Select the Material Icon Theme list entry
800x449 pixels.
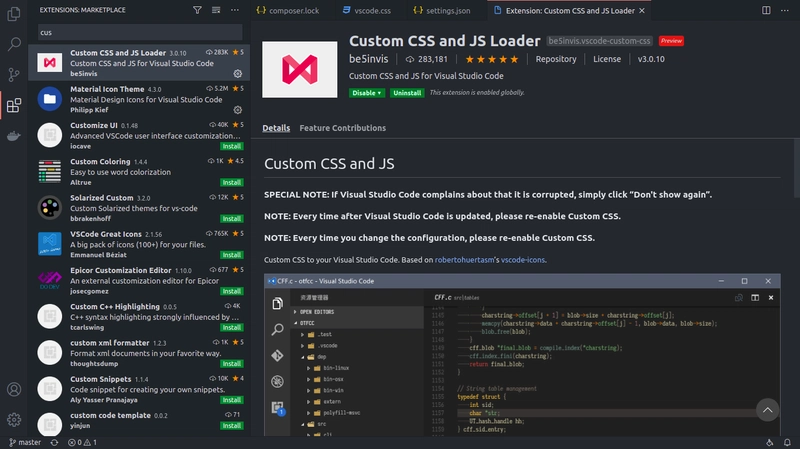pos(139,99)
